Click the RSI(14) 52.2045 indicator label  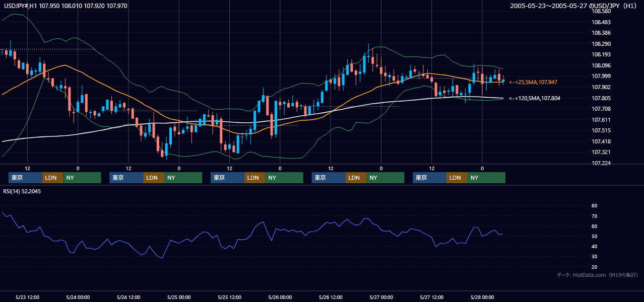pos(22,191)
